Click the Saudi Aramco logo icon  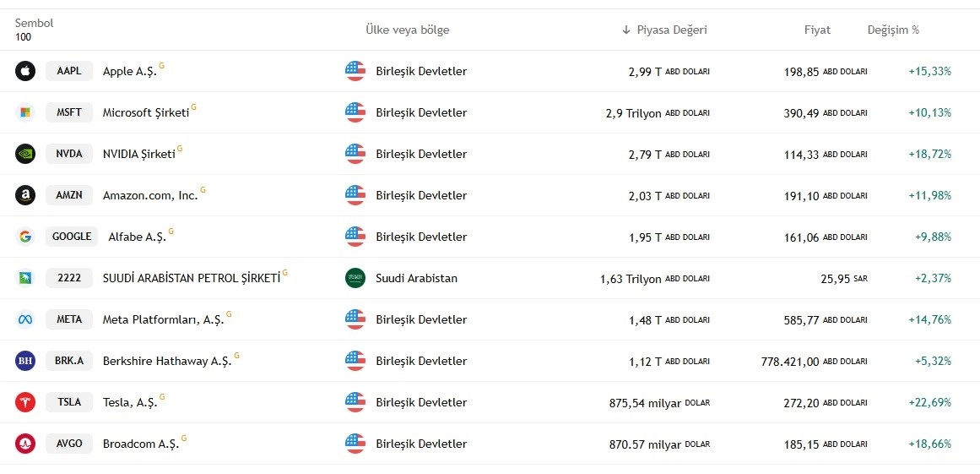25,278
